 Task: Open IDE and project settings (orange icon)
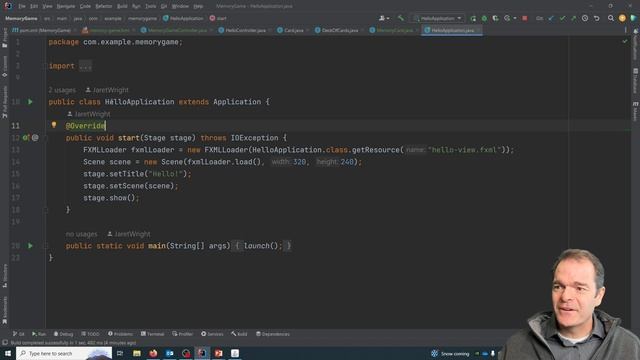tap(622, 18)
